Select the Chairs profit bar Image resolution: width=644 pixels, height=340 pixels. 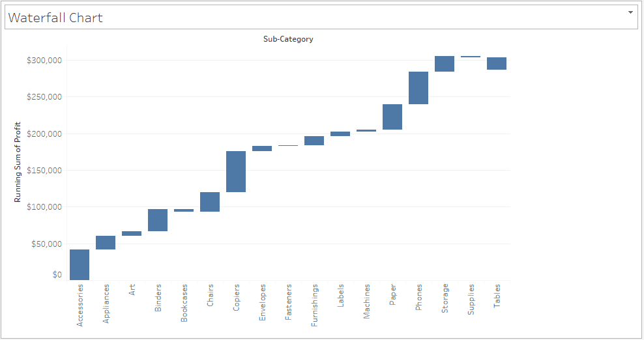pyautogui.click(x=210, y=202)
